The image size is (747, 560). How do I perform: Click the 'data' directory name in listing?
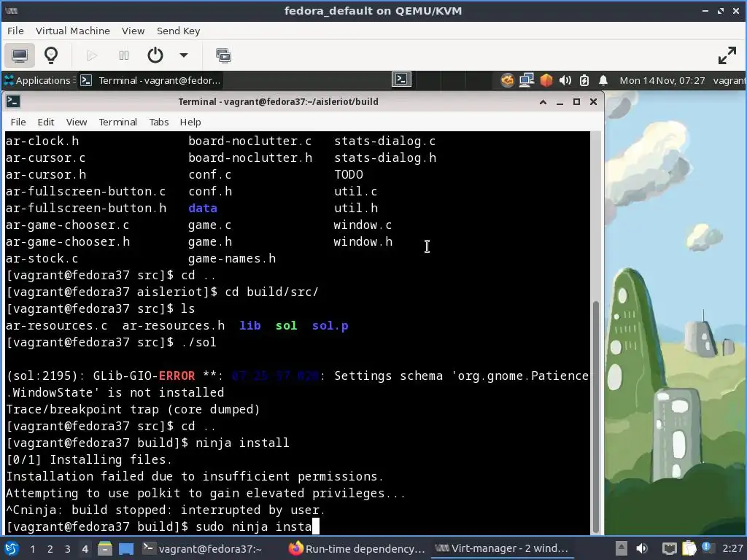(x=203, y=208)
